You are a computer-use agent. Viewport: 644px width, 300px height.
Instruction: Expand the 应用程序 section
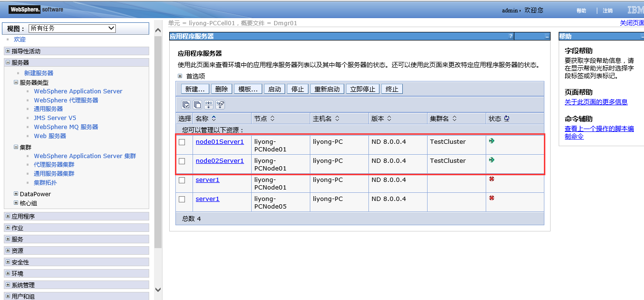click(x=8, y=216)
